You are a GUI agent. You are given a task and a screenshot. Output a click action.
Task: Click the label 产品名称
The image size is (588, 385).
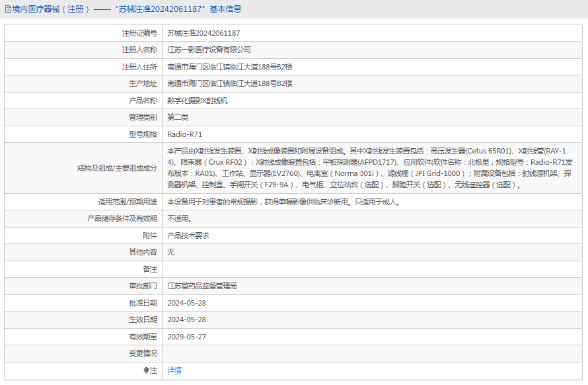click(143, 101)
